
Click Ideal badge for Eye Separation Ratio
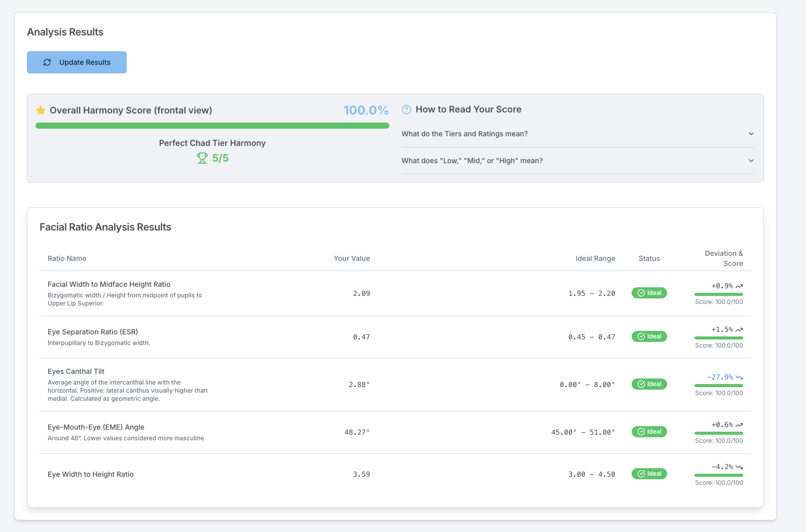click(649, 336)
